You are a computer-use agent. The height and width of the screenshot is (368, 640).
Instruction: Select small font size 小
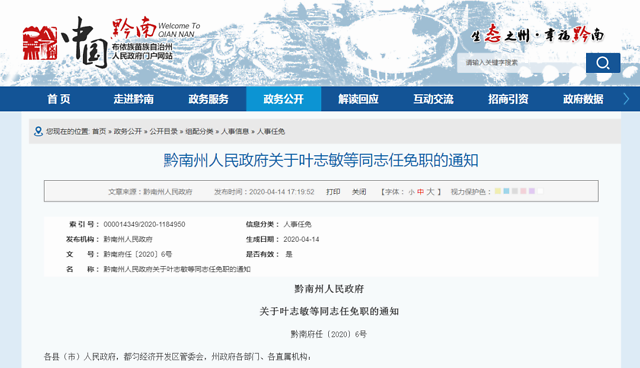click(x=411, y=192)
